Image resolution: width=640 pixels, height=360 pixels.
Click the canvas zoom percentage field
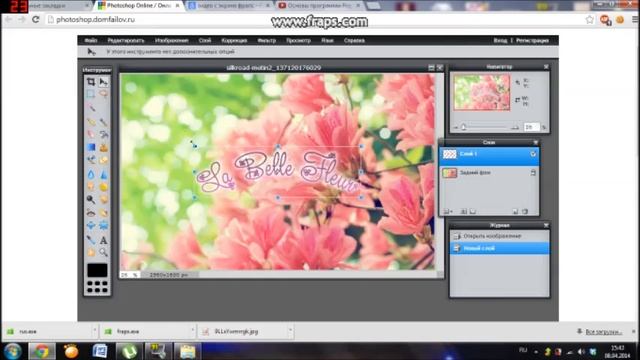(129, 275)
